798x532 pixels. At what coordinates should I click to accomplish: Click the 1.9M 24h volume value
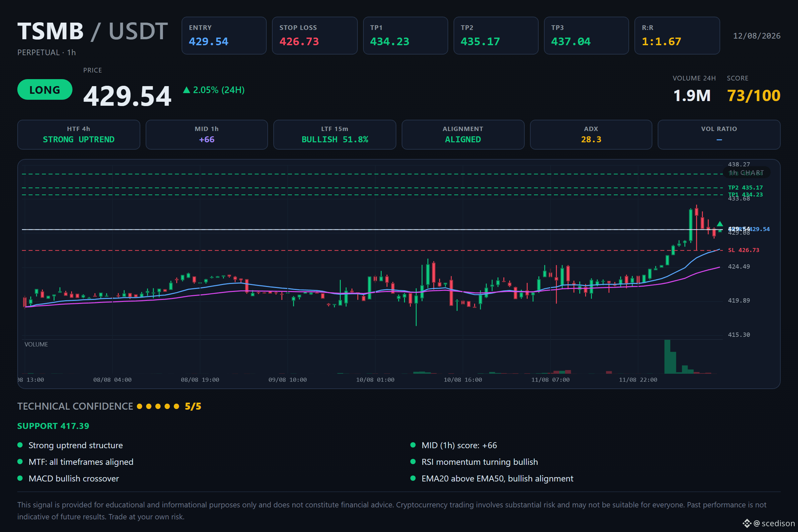pos(692,96)
